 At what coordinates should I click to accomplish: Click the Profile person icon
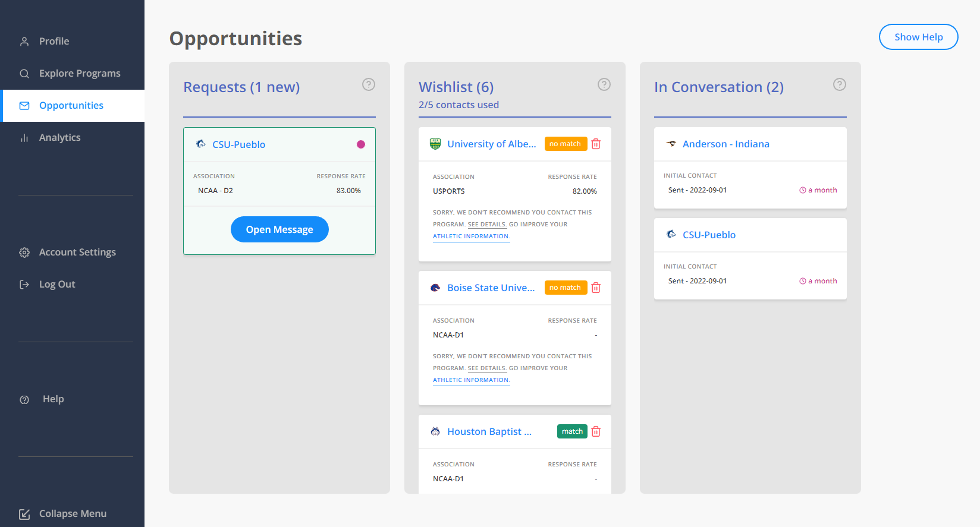tap(24, 42)
